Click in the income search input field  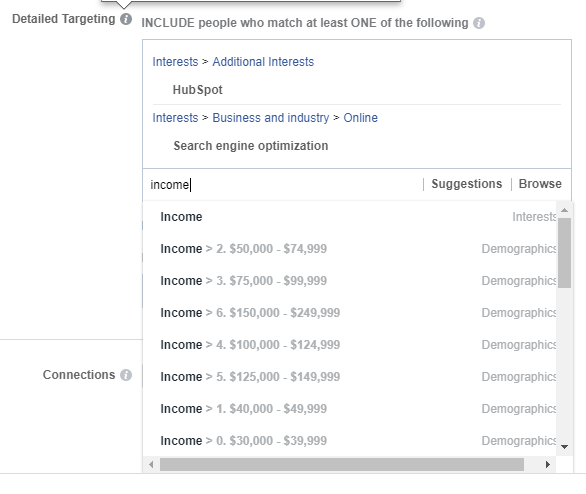click(284, 185)
